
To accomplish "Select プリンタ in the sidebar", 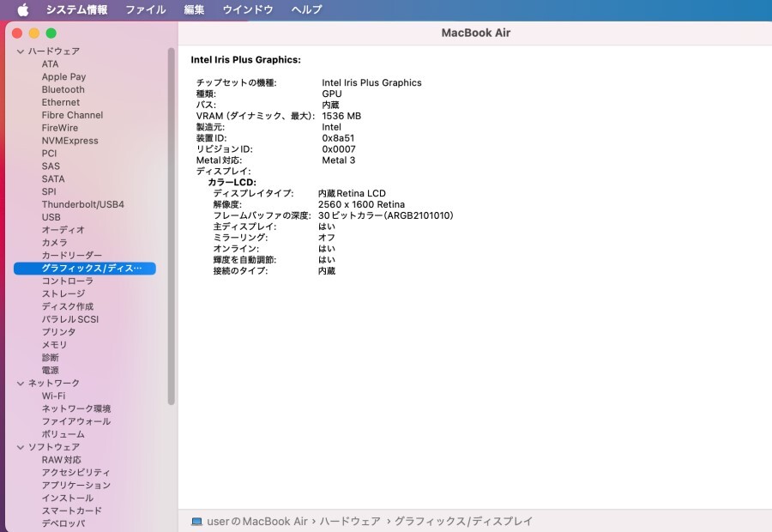I will (58, 333).
